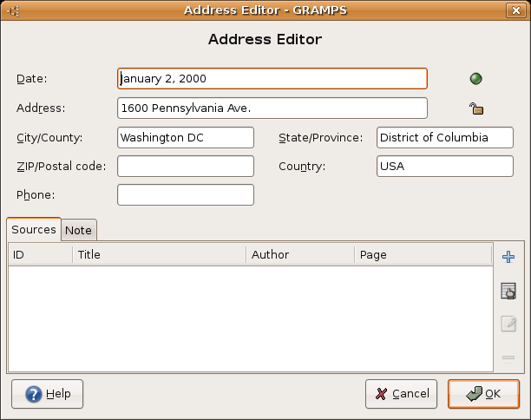Open the date editor via green indicator
Screen dimensions: 531x420
coord(475,79)
